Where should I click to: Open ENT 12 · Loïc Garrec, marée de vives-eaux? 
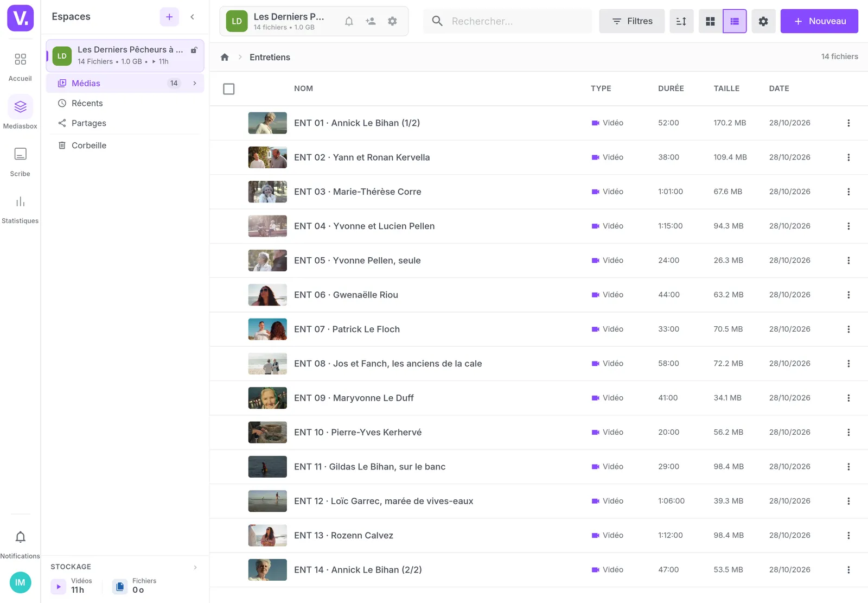point(384,501)
